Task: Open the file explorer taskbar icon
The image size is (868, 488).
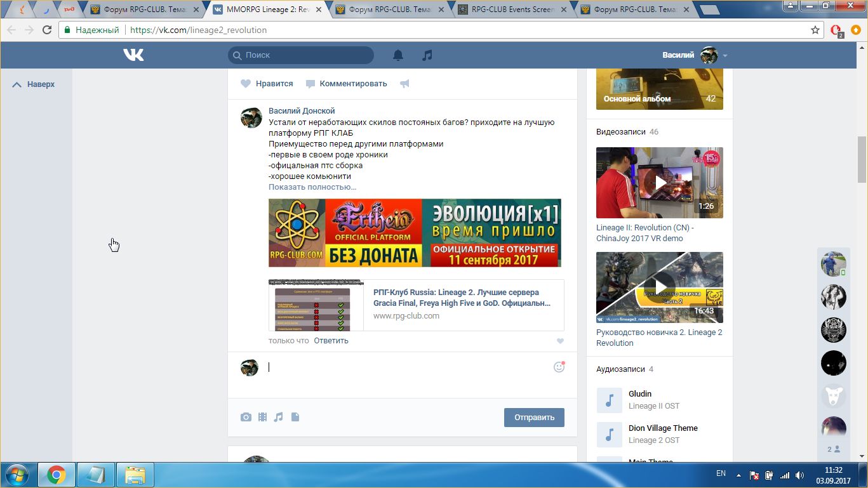Action: (135, 475)
